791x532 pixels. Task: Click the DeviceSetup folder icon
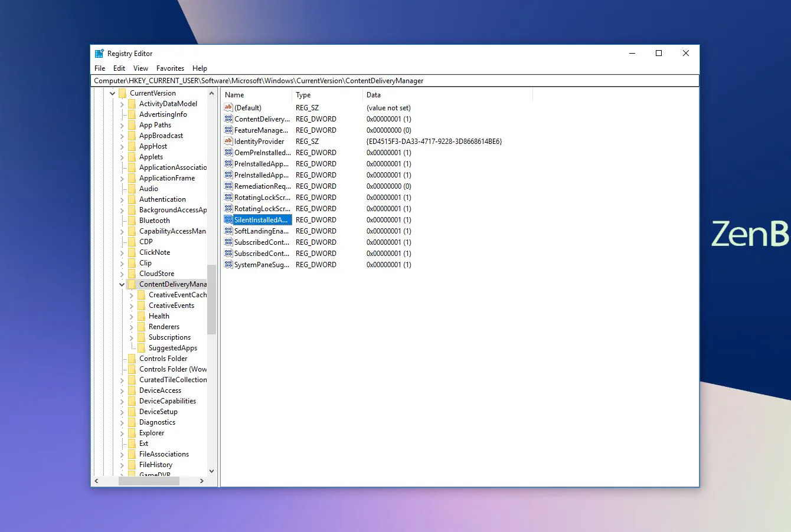click(x=132, y=412)
